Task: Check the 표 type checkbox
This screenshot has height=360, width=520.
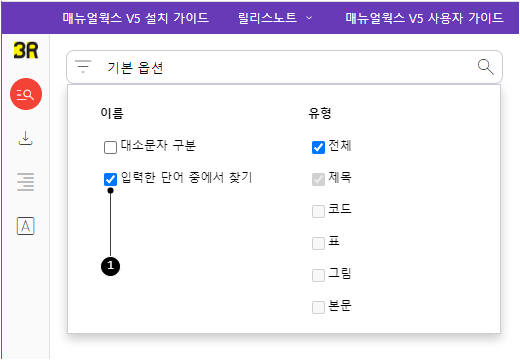Action: point(318,243)
